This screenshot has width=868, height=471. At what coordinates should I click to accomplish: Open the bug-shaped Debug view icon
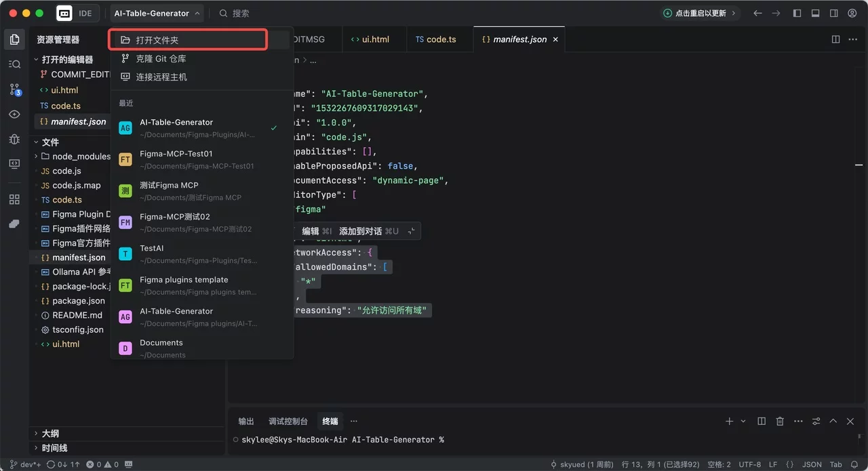tap(14, 139)
